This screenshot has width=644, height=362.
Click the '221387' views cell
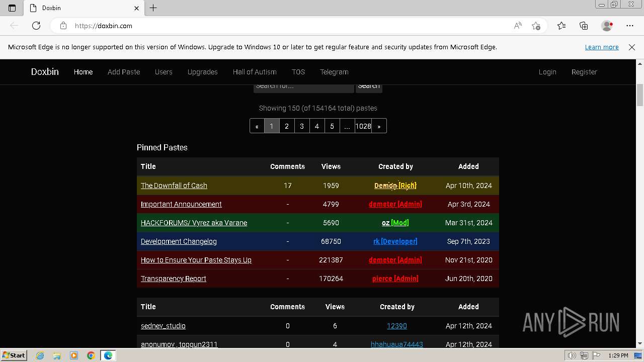click(331, 260)
